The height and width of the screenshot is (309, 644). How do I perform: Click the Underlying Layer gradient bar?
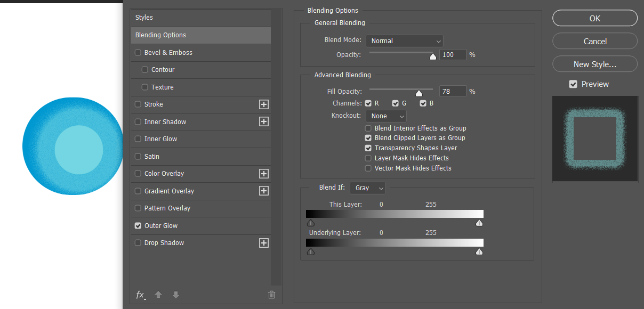395,242
